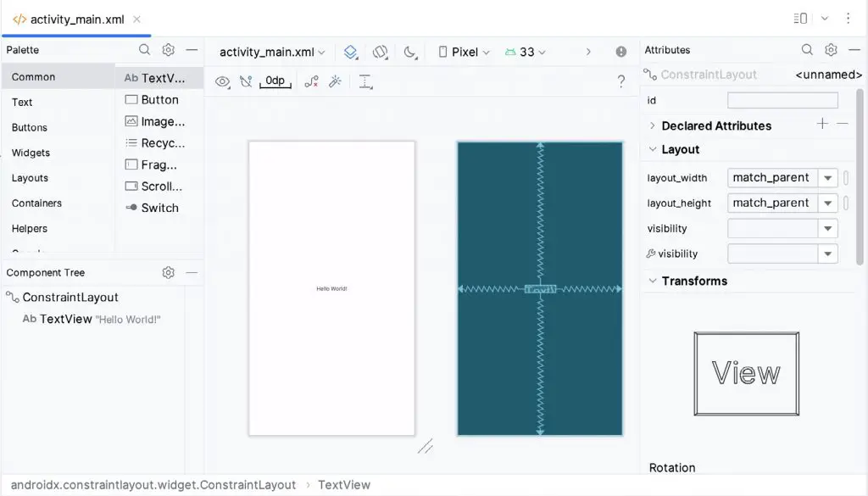Click the id input field in Attributes
Viewport: 868px width, 496px height.
click(x=782, y=100)
